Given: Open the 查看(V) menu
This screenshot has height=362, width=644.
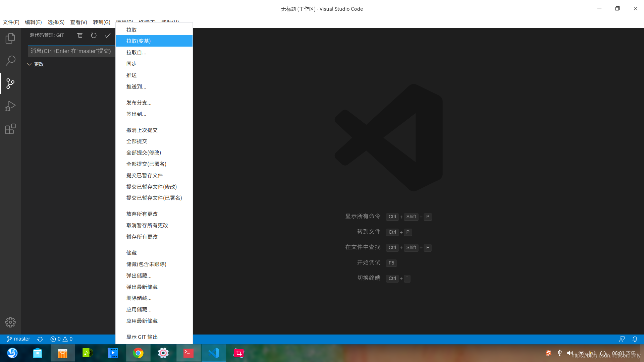Looking at the screenshot, I should pos(78,22).
